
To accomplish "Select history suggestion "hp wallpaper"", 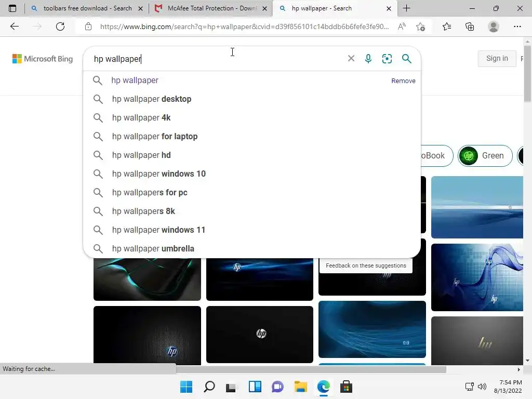I will (135, 80).
